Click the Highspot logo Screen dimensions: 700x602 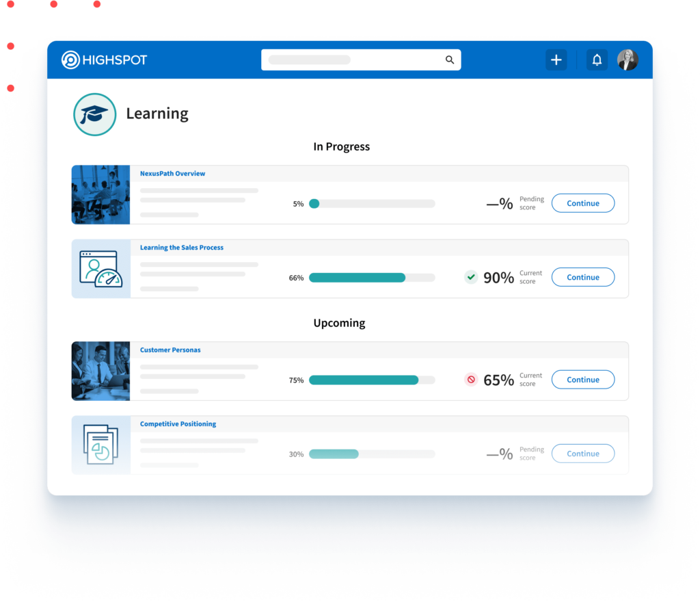pos(104,60)
